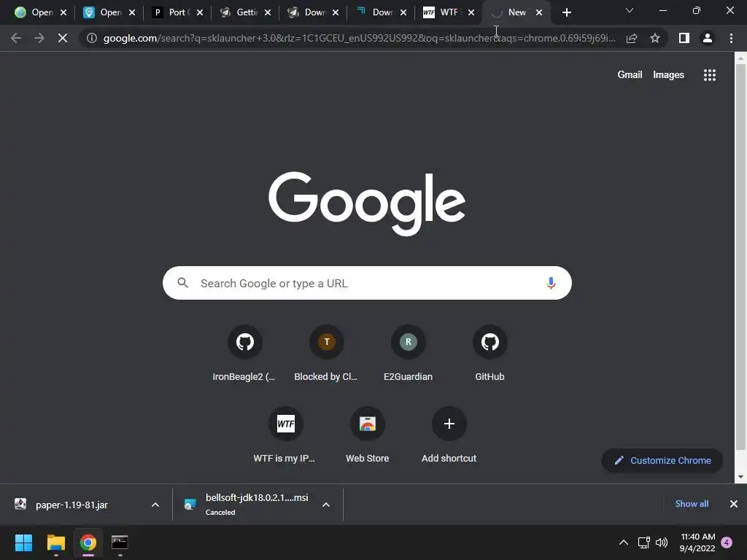Screen dimensions: 747x560
Task: Open Web Store shortcut
Action: 368,435
